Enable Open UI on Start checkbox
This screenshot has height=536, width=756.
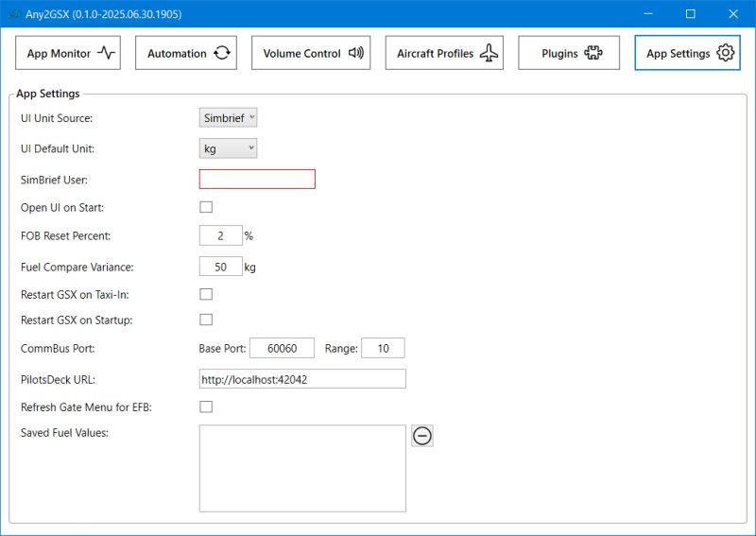pyautogui.click(x=206, y=207)
